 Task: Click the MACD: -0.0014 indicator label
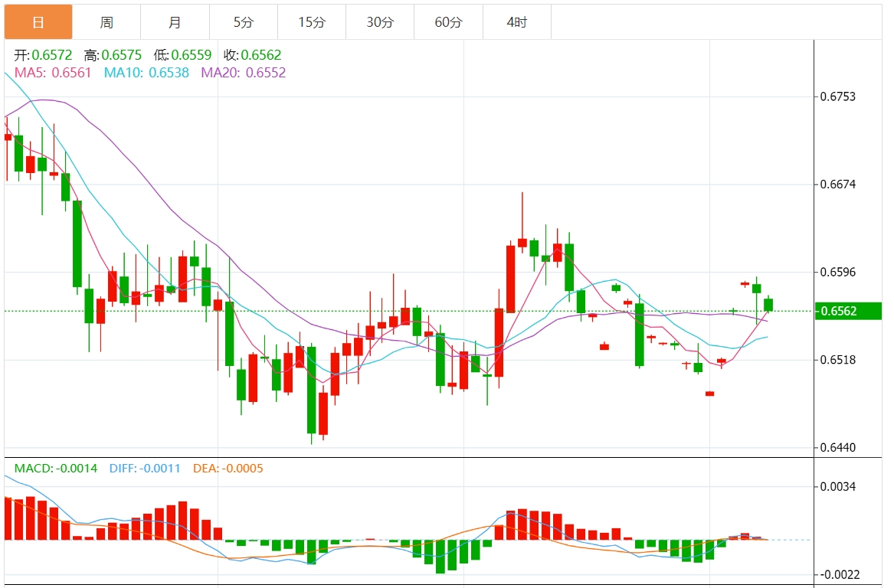[x=56, y=469]
